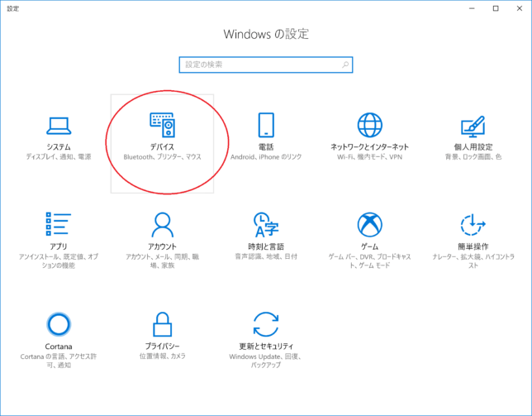Click the 背景、ロック画面、色 description
Viewport: 532px width, 416px height.
point(473,157)
